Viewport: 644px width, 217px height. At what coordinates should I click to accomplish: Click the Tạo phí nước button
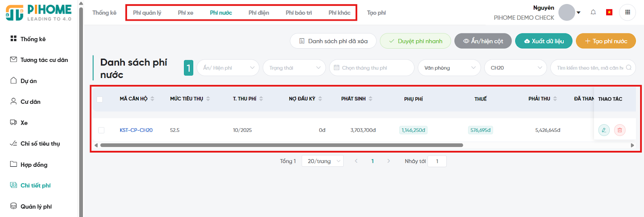[605, 41]
